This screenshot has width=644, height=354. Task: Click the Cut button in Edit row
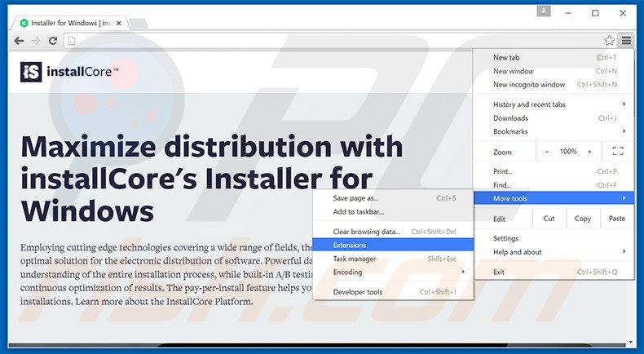click(549, 219)
